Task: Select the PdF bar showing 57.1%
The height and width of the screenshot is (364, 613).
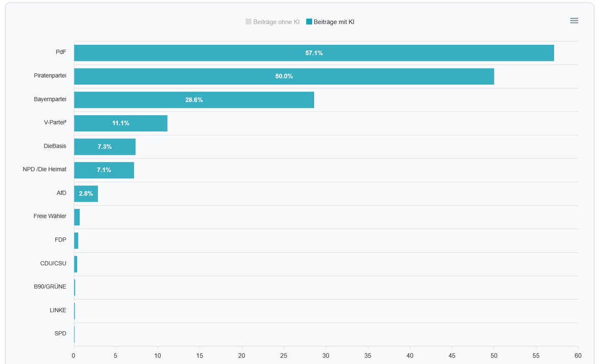Action: [314, 53]
